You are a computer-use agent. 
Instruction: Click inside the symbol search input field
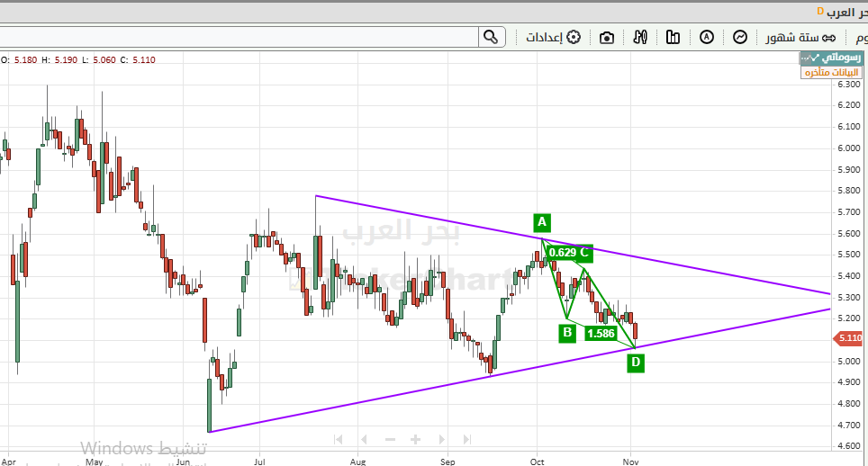tap(239, 37)
